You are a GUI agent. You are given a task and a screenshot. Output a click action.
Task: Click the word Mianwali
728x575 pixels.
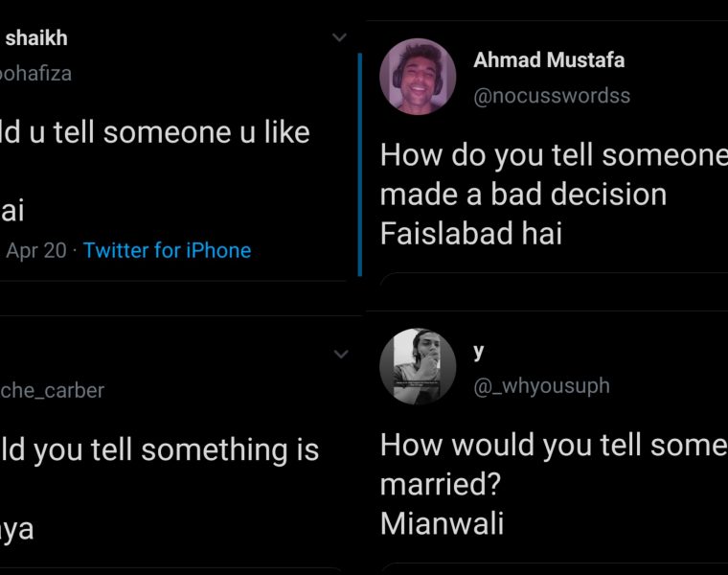442,523
